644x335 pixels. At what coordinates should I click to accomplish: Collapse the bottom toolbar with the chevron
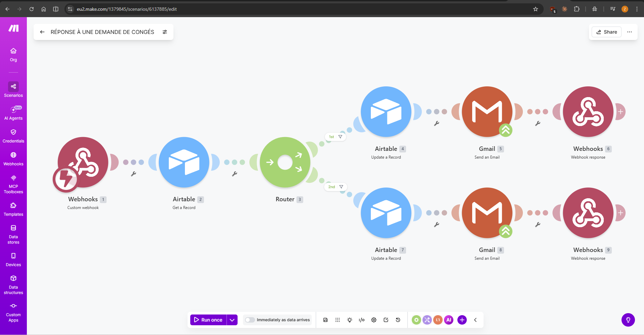coord(476,320)
